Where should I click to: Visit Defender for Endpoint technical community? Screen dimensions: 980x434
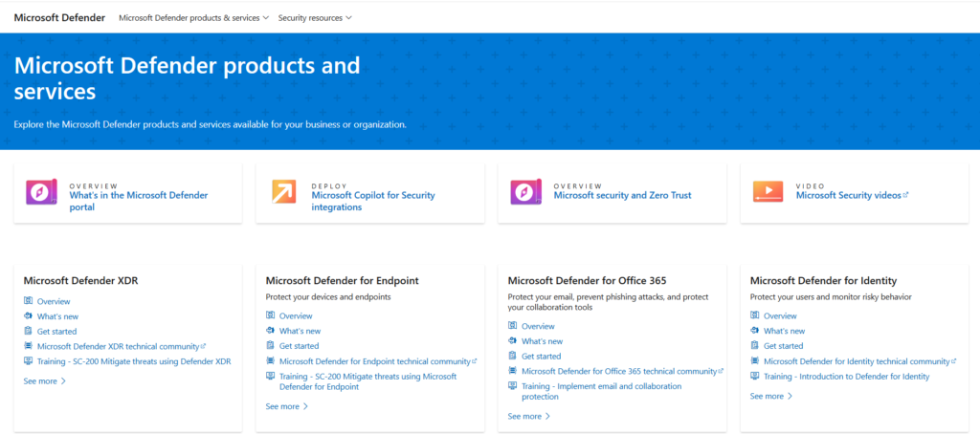(x=378, y=361)
